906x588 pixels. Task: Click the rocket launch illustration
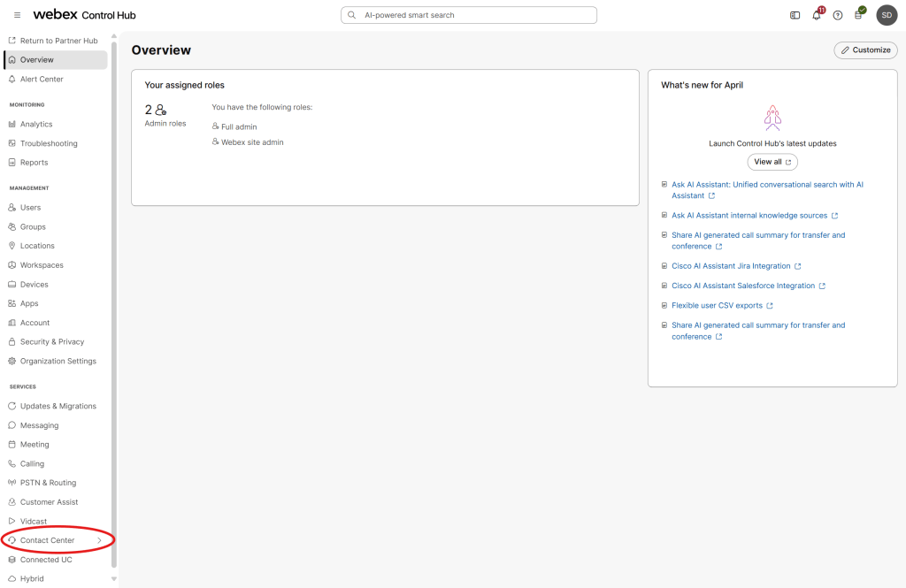[x=772, y=118]
